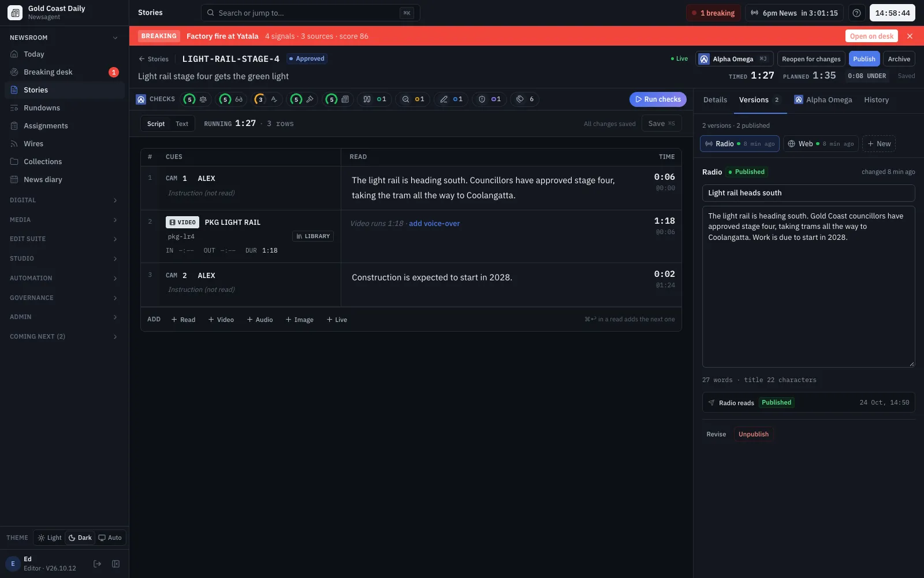The image size is (924, 578).
Task: Go to Breaking desk in sidebar
Action: point(64,72)
